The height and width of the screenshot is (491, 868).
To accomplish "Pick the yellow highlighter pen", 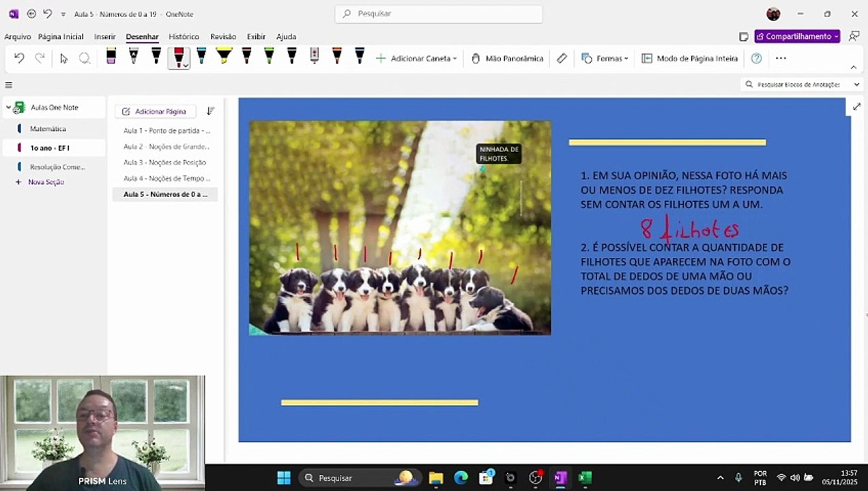I will (224, 57).
